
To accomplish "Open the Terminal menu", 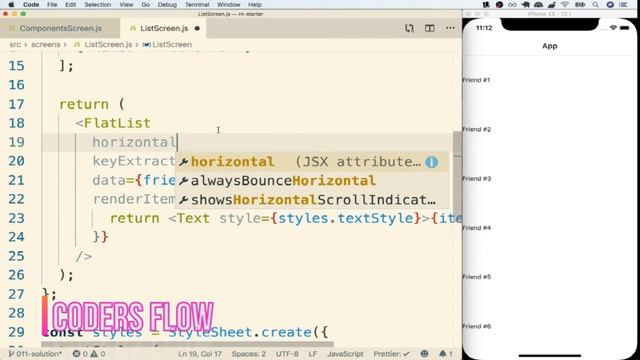I will pos(197,4).
